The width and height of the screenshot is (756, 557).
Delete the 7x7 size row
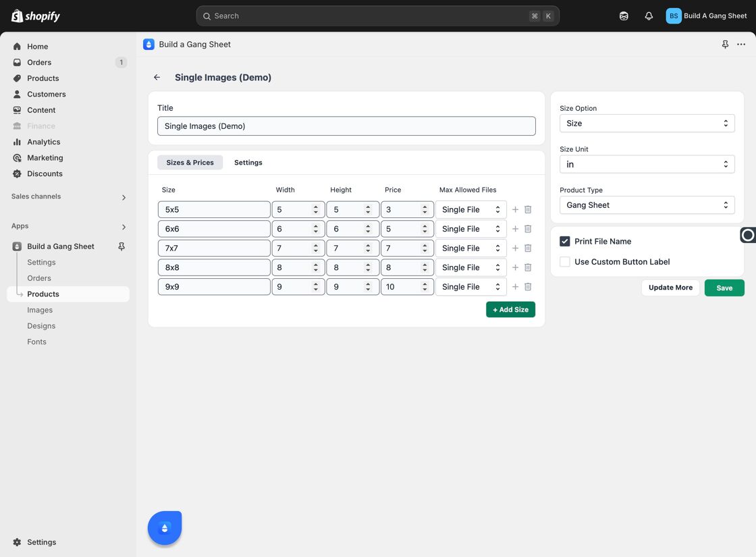[528, 248]
